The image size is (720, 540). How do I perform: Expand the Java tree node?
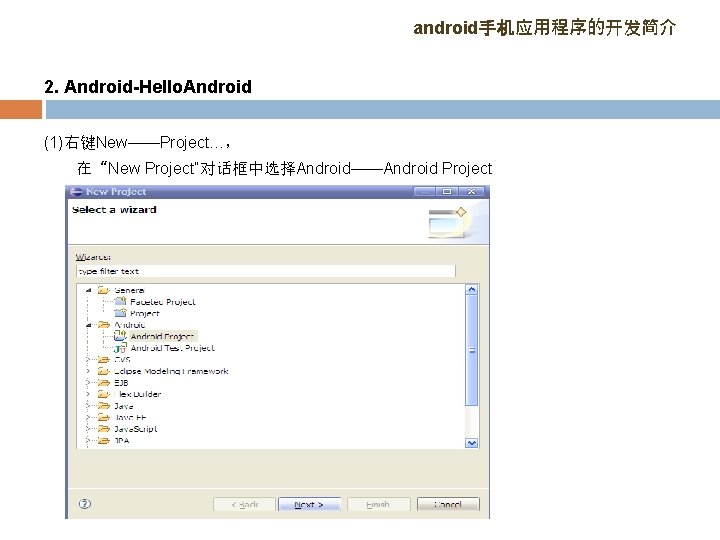88,406
